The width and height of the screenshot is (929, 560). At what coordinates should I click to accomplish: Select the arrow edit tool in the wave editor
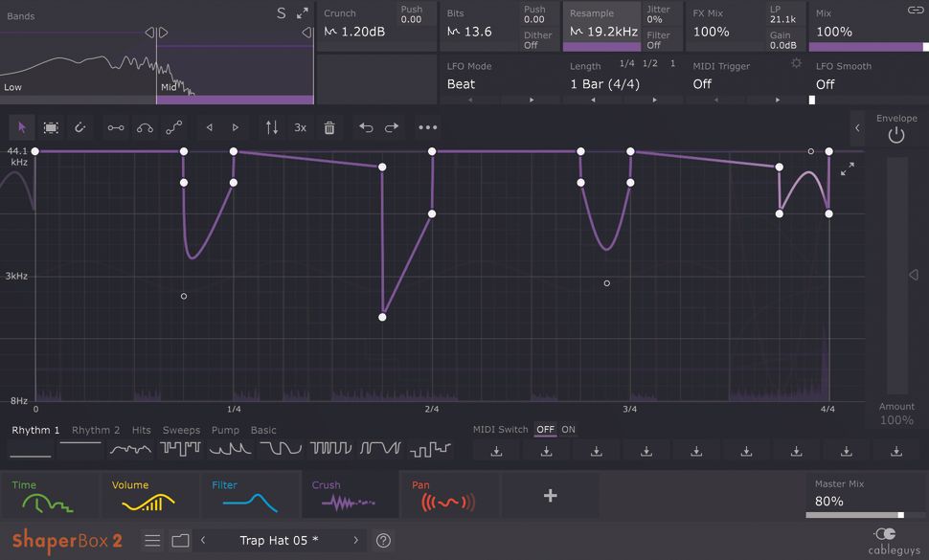pos(21,126)
